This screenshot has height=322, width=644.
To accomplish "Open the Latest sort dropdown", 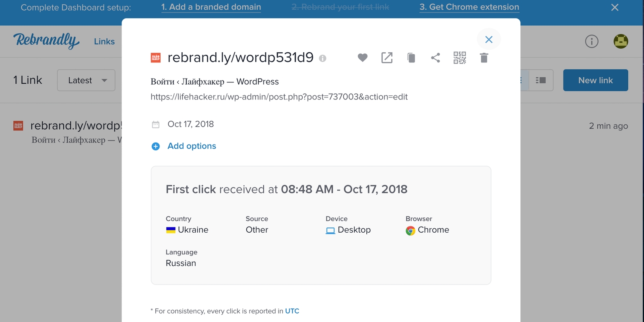I will [x=86, y=80].
